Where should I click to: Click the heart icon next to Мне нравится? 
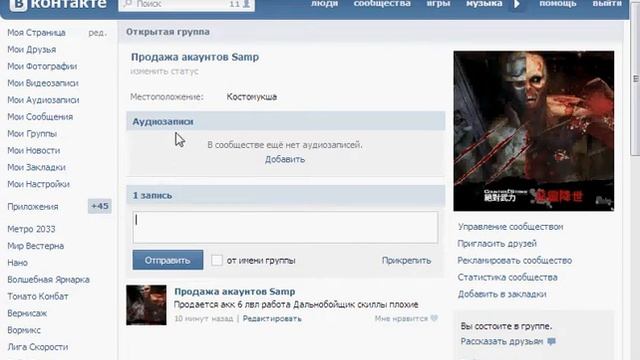tap(434, 318)
